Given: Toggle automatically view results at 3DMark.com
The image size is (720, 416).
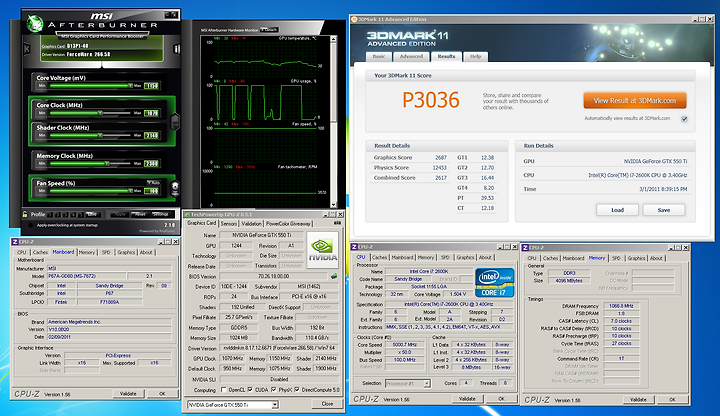Looking at the screenshot, I should (x=684, y=119).
